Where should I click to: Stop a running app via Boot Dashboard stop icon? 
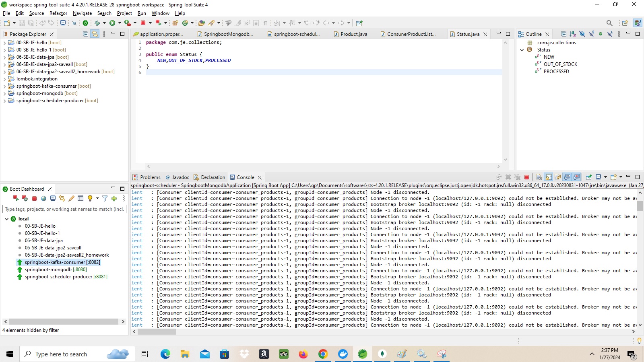click(35, 198)
